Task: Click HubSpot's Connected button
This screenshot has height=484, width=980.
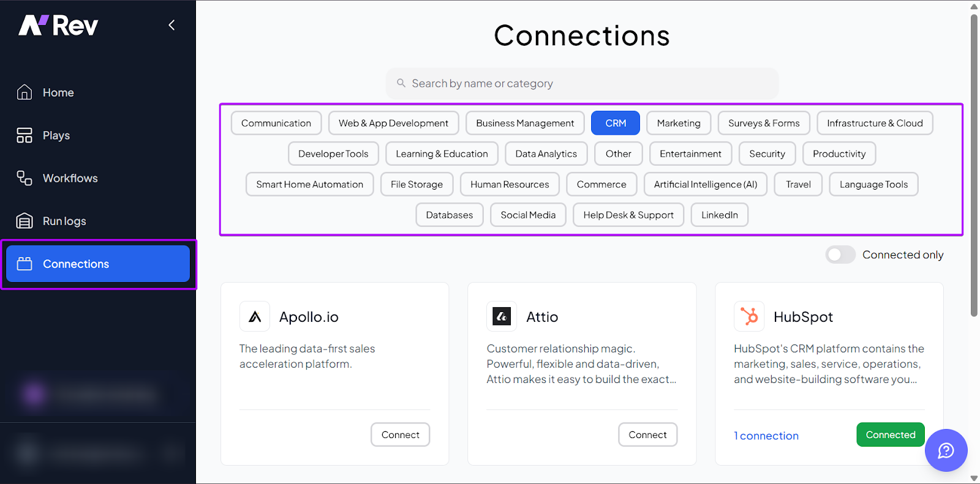Action: point(891,434)
